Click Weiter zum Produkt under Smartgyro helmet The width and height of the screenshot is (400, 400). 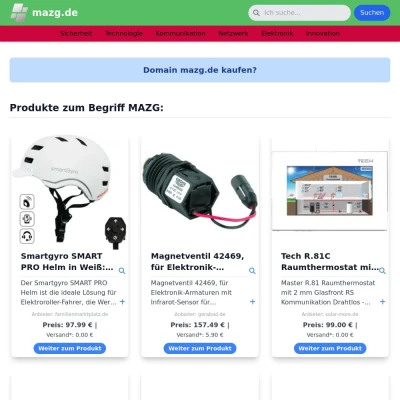point(70,349)
